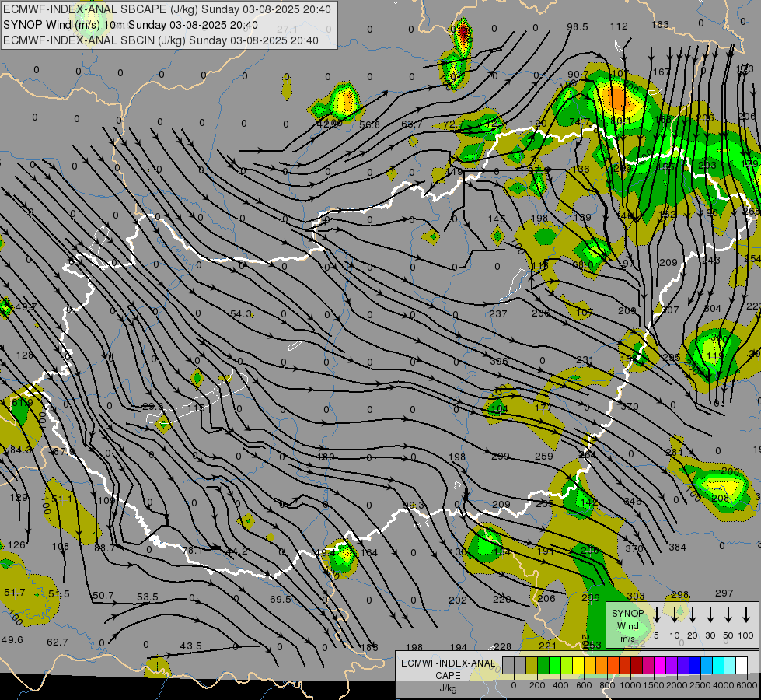Viewport: 761px width, 700px height.
Task: Click the 10 m/s wind arrow in legend
Action: [x=675, y=615]
